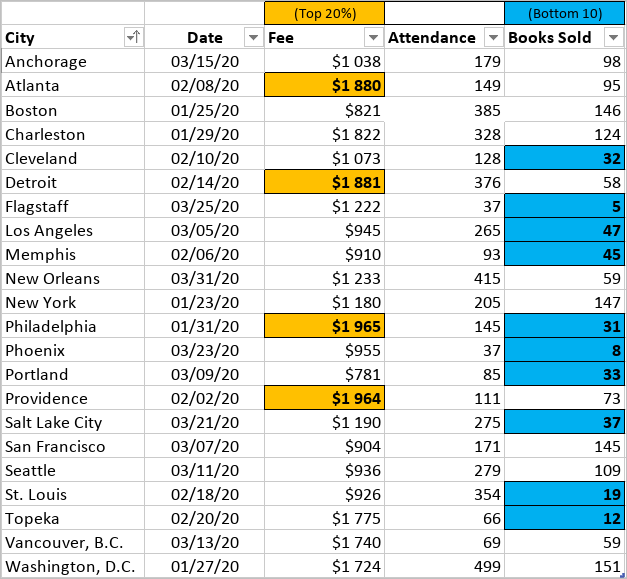
Task: Click the City header cell
Action: (60, 38)
